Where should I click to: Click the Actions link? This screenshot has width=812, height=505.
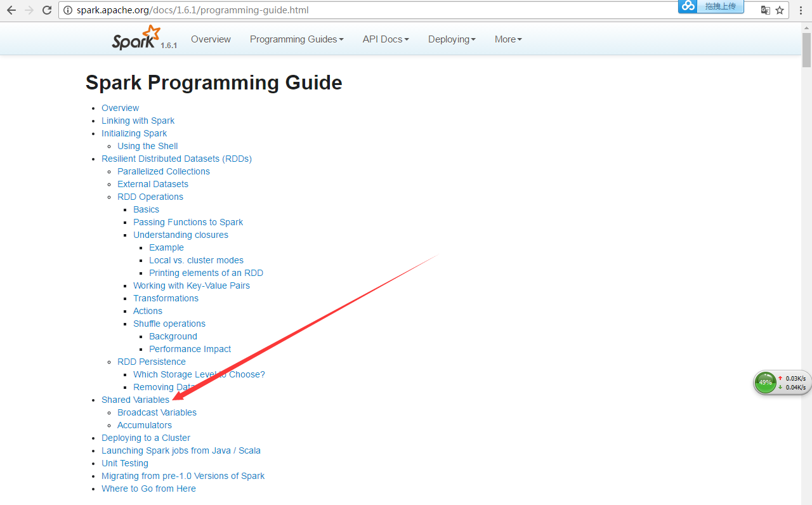coord(148,311)
